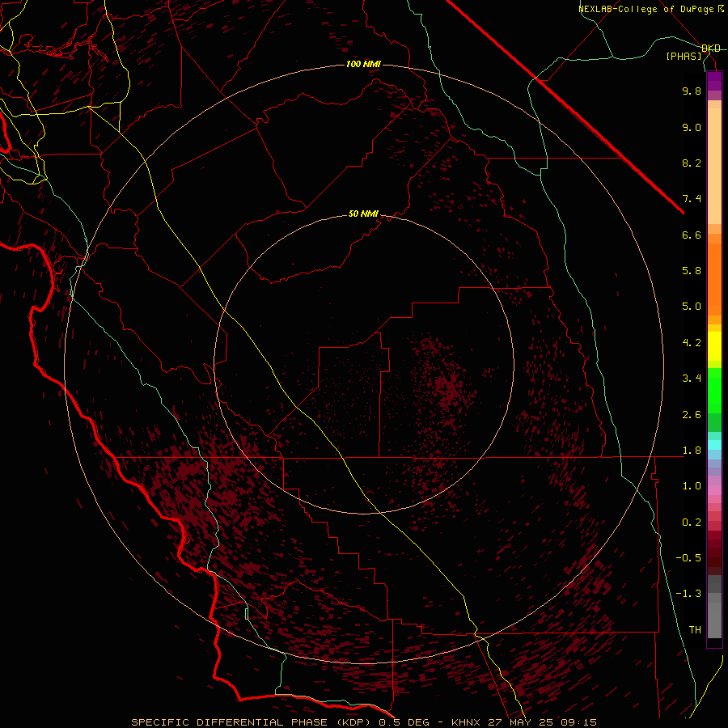This screenshot has width=728, height=728.
Task: Click the 9.0 value on the color scale
Action: [692, 127]
